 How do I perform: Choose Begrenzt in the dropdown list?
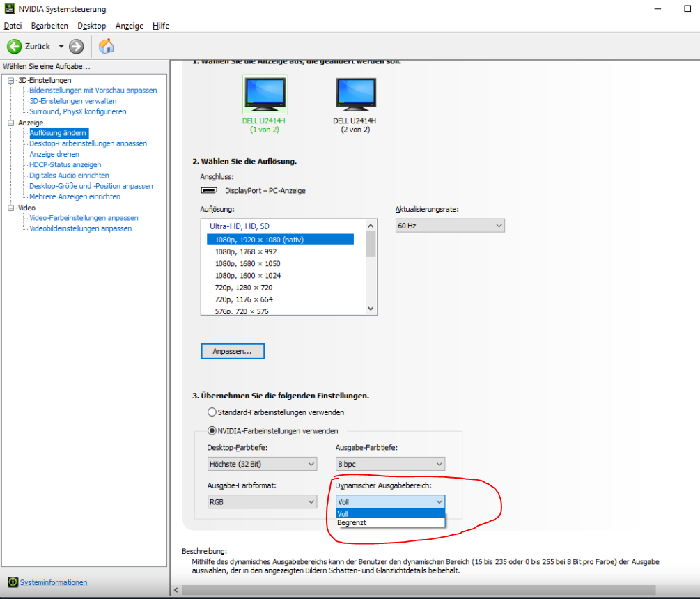[391, 522]
